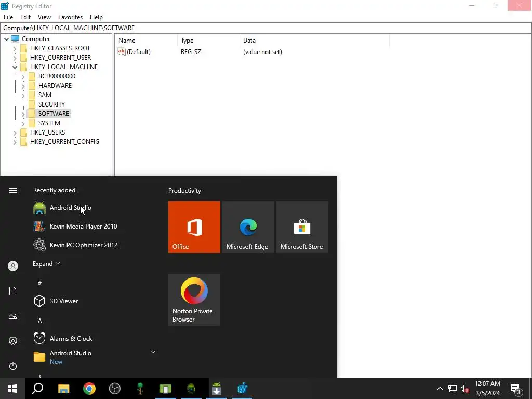
Task: Expand the SYSTEM key arrow
Action: pos(23,124)
